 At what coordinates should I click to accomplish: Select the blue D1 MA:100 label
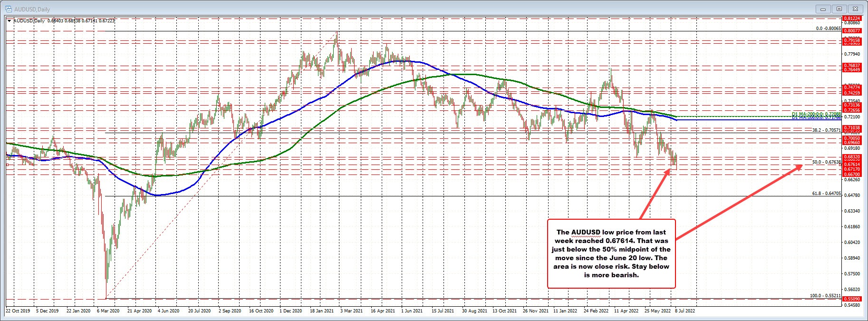(x=816, y=117)
